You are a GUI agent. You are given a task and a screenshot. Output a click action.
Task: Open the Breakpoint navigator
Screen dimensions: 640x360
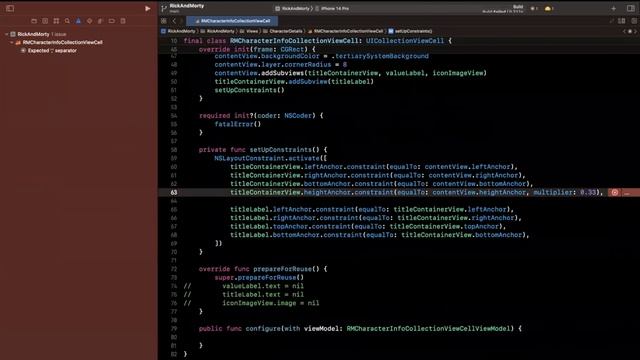tap(111, 21)
